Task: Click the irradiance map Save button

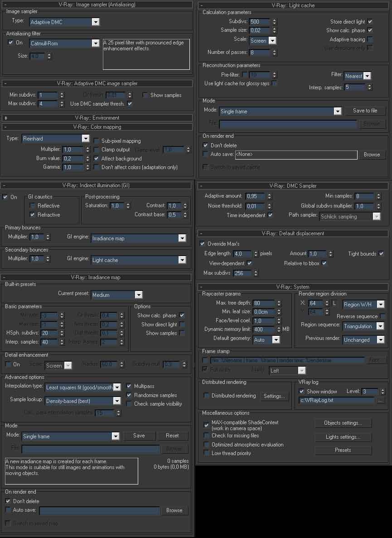Action: pos(139,436)
